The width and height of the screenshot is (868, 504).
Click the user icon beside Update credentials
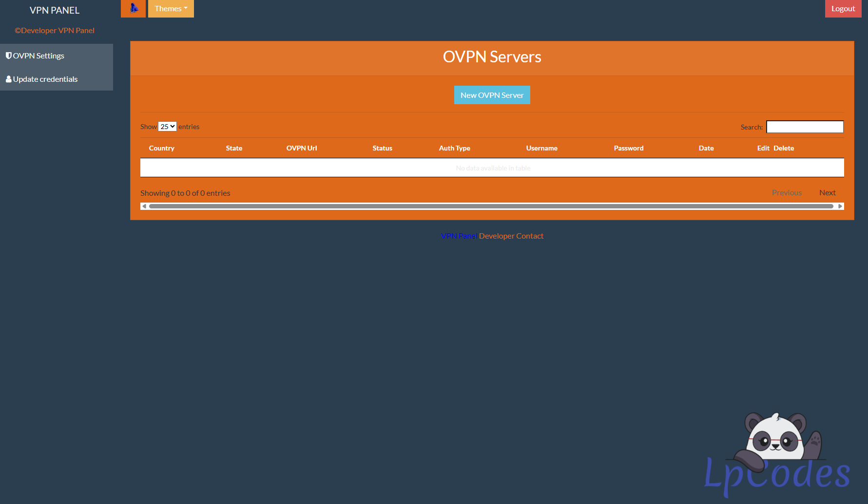pyautogui.click(x=8, y=79)
